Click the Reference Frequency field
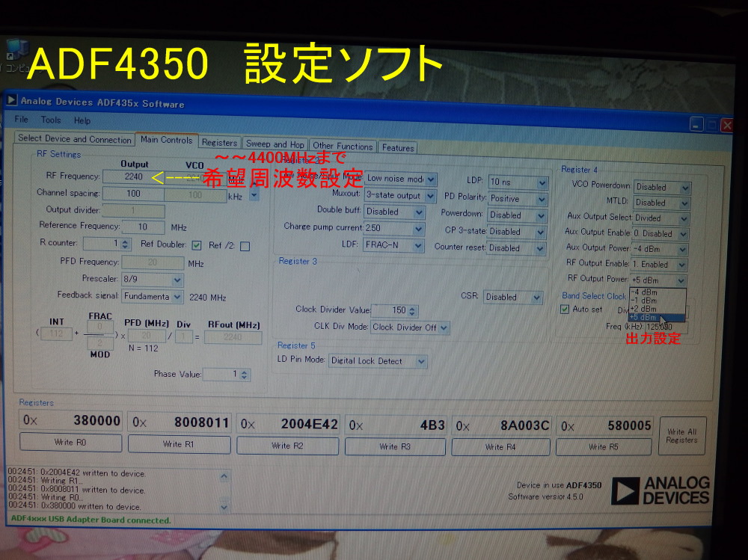 tap(143, 227)
